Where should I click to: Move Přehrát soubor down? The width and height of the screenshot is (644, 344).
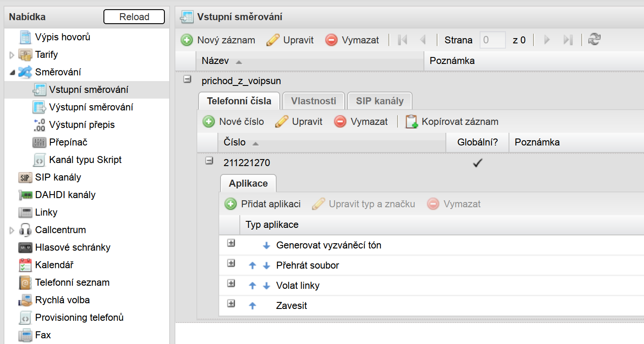[267, 266]
